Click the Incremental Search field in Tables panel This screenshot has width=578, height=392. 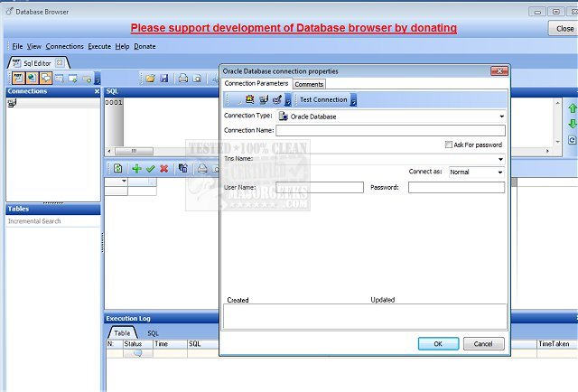click(x=52, y=221)
